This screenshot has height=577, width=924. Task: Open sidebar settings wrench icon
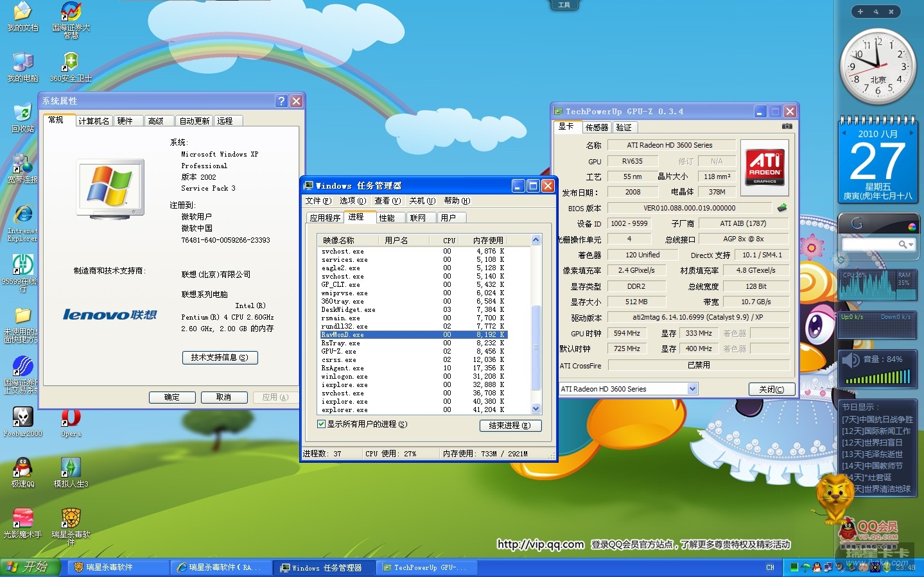(x=876, y=12)
